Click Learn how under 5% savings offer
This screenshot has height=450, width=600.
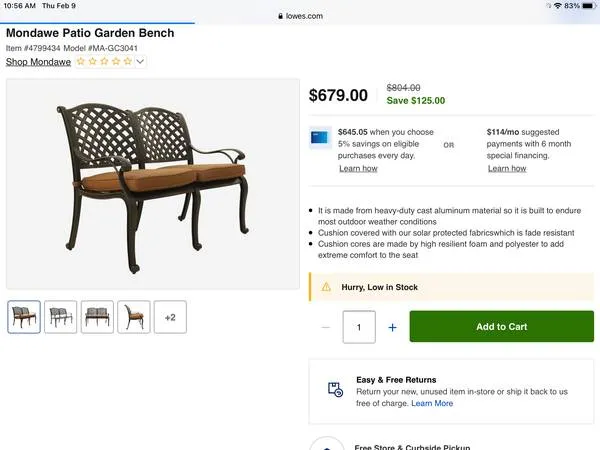(x=358, y=168)
